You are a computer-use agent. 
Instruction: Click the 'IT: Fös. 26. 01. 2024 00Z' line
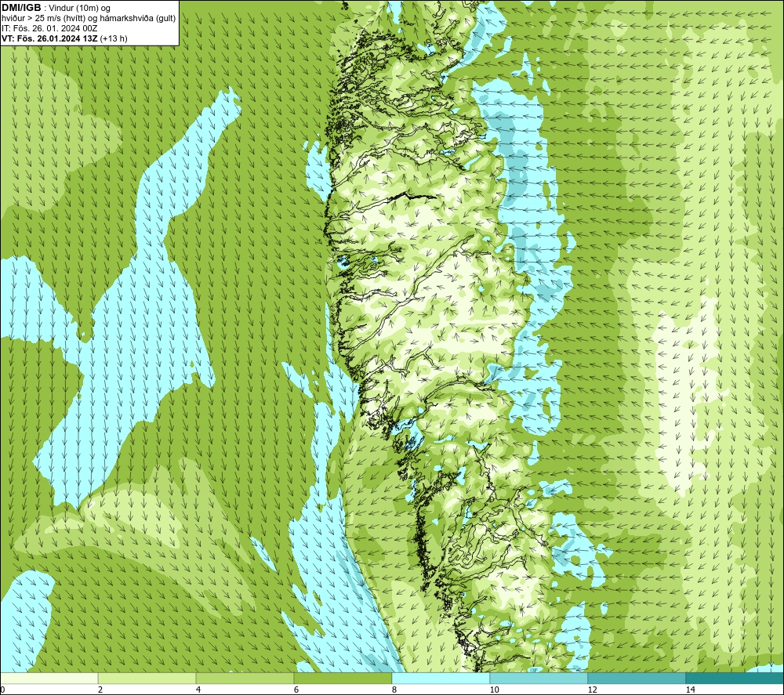[x=49, y=28]
